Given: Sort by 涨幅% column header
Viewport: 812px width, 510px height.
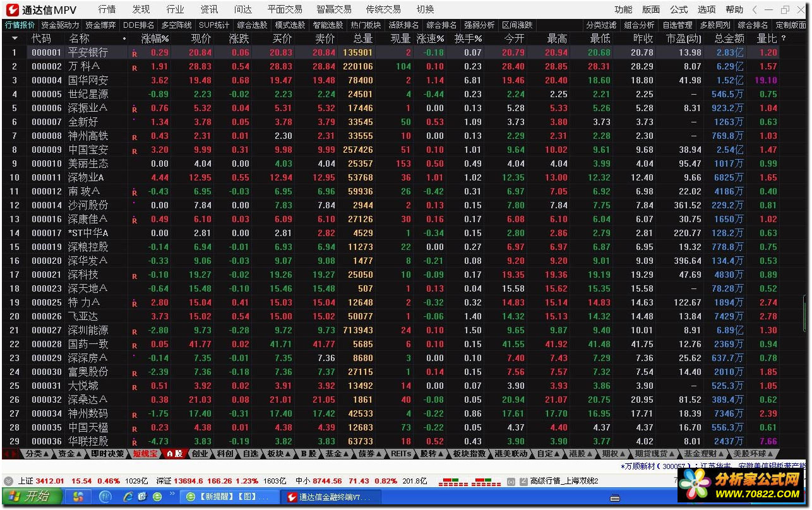Looking at the screenshot, I should (155, 39).
